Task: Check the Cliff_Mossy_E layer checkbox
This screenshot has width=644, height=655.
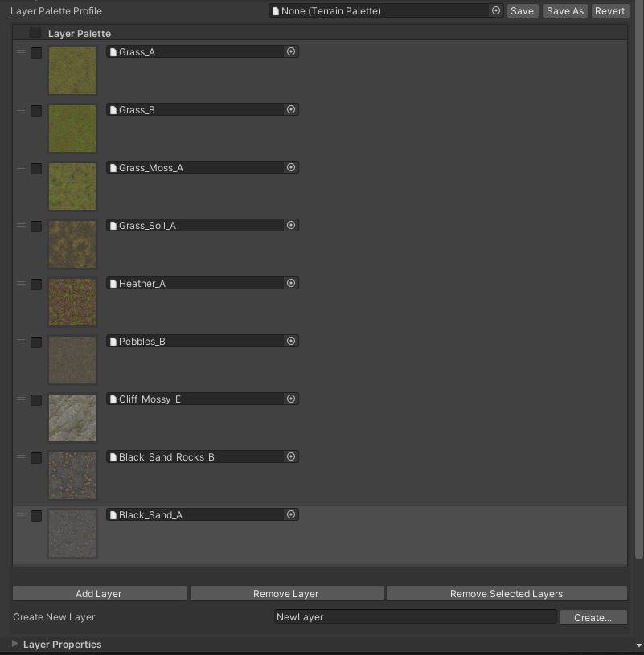Action: click(x=36, y=399)
